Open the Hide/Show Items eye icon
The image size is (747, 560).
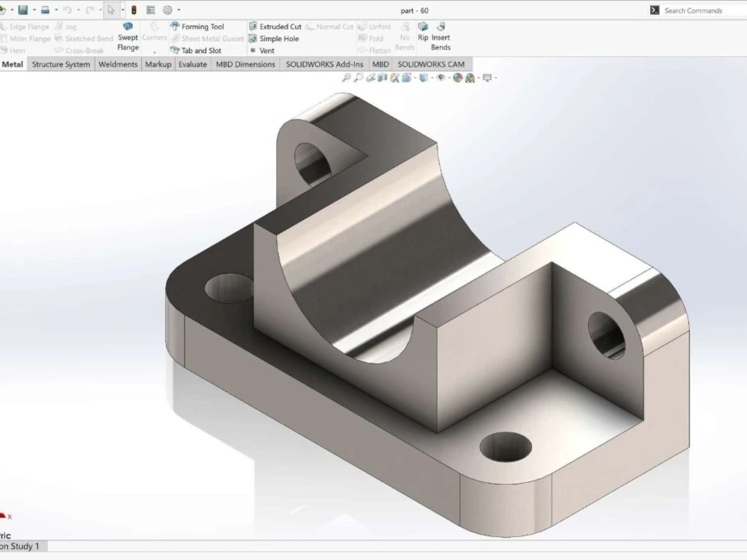pyautogui.click(x=441, y=78)
